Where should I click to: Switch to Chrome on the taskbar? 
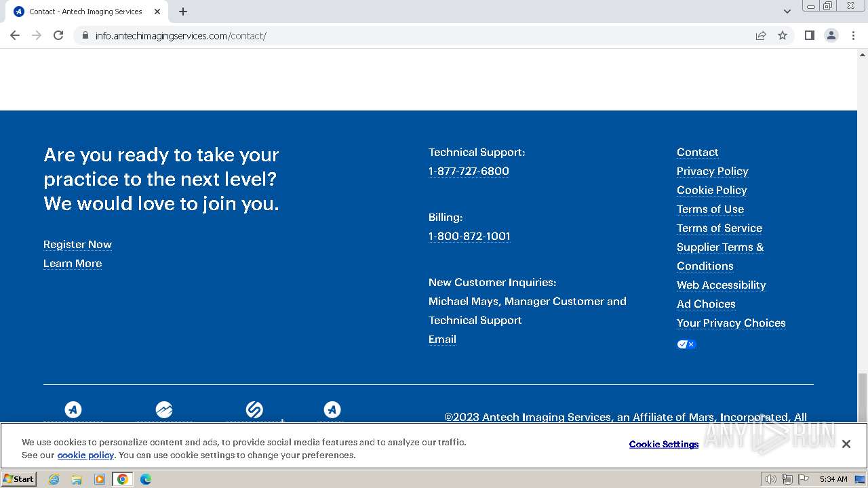coord(123,479)
